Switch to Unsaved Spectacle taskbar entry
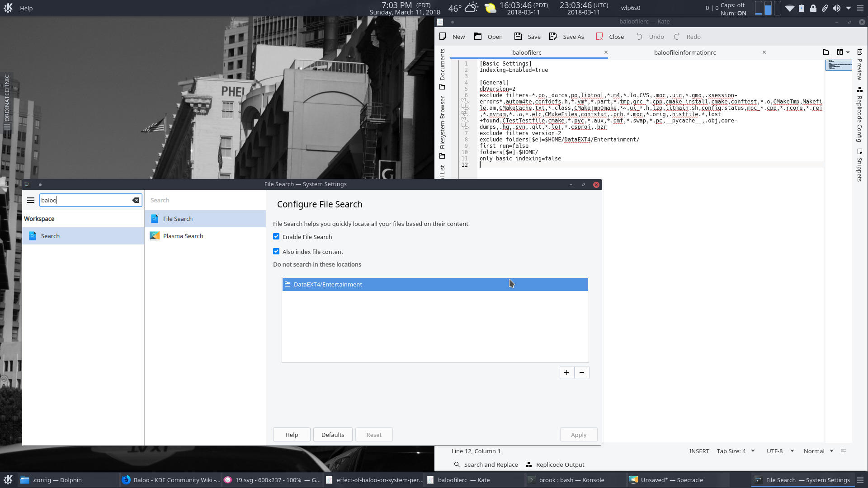 [x=677, y=480]
